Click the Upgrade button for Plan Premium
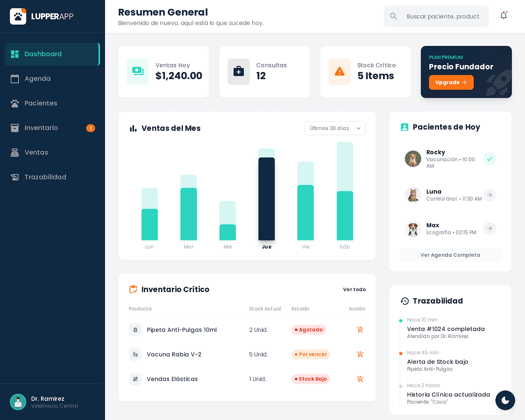Image resolution: width=525 pixels, height=420 pixels. [451, 82]
